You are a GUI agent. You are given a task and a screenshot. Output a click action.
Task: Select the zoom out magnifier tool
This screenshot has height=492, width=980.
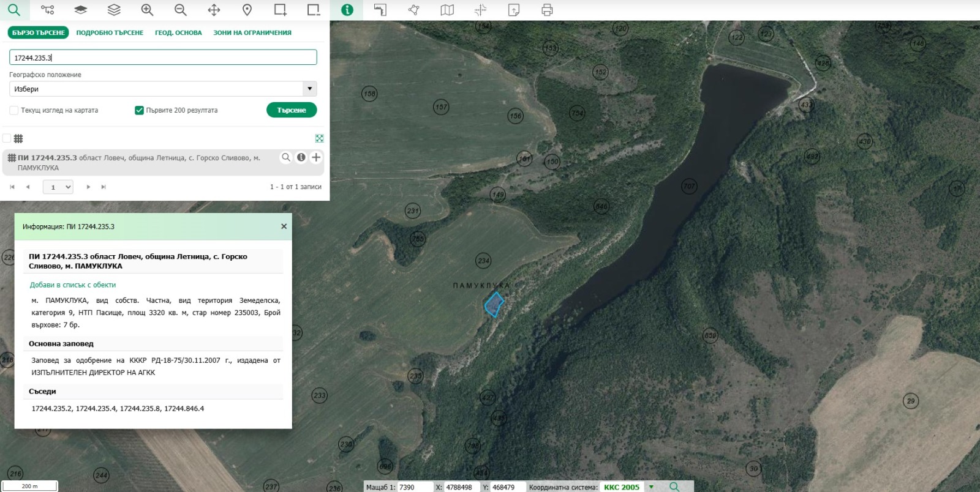(180, 10)
